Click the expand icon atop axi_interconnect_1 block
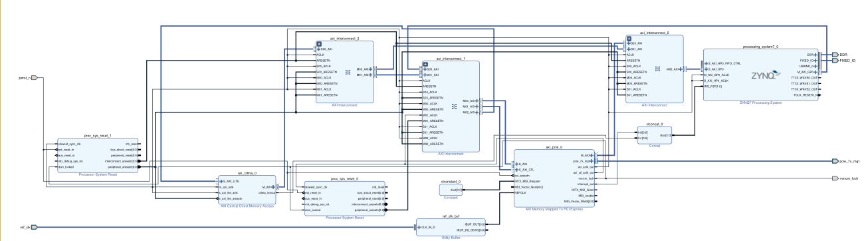This screenshot has width=868, height=241. point(425,64)
